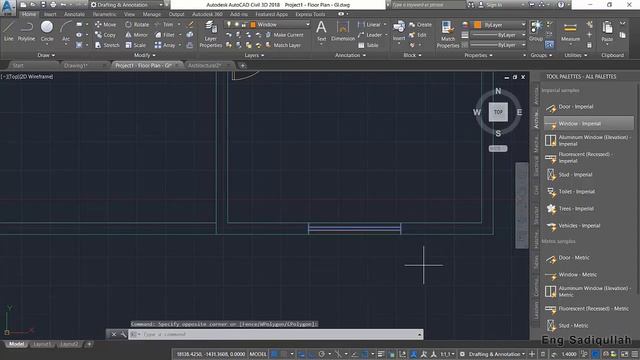Click the Rotate tool
Screen dimensions: 640x360
pos(137,24)
